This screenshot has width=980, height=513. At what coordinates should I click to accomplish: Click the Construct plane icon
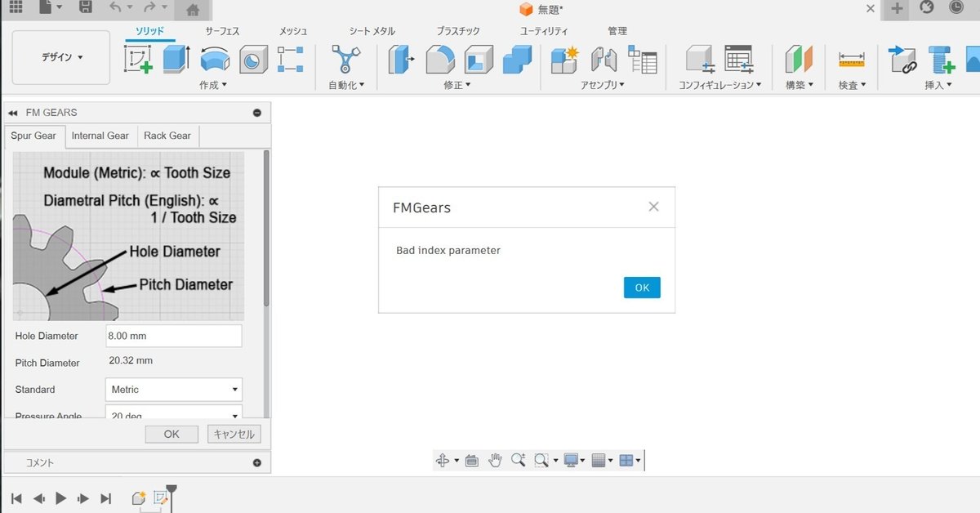800,60
